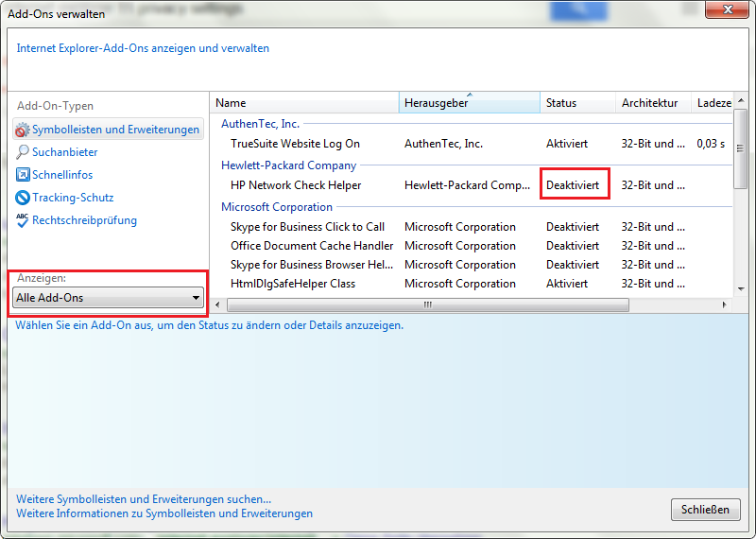The width and height of the screenshot is (756, 539).
Task: Select Skype for Business Click to Call
Action: click(x=307, y=227)
